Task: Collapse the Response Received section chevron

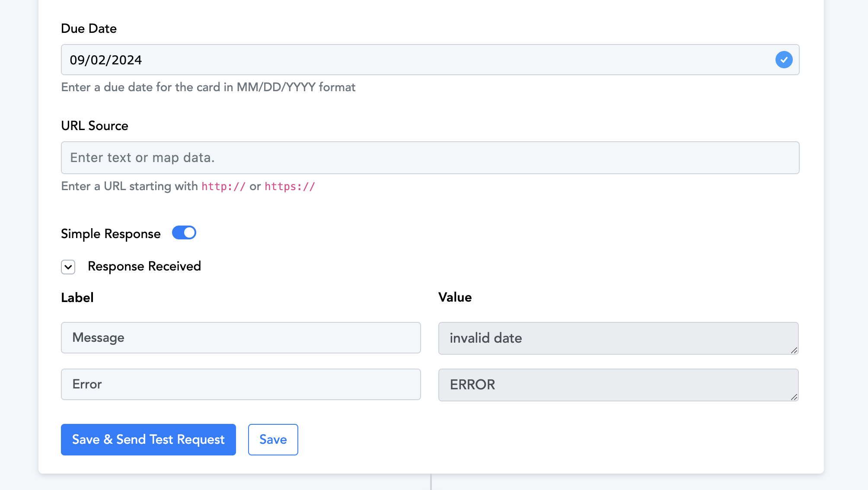Action: pyautogui.click(x=68, y=267)
